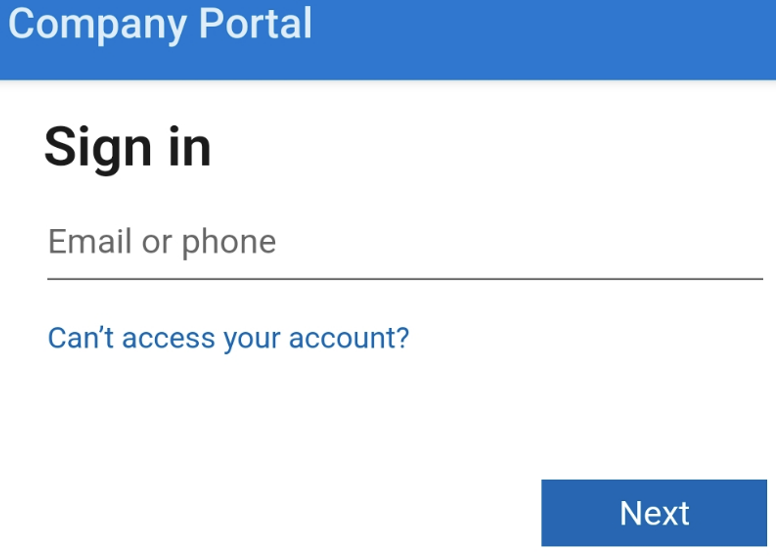The height and width of the screenshot is (556, 776).
Task: Focus the Email or phone text box
Action: tap(404, 243)
